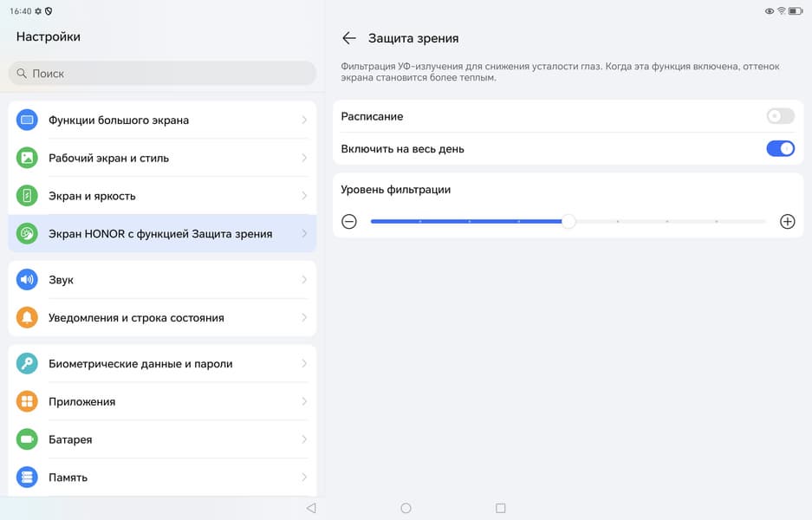Turn off Включить на весь день switch
The image size is (812, 520).
780,149
